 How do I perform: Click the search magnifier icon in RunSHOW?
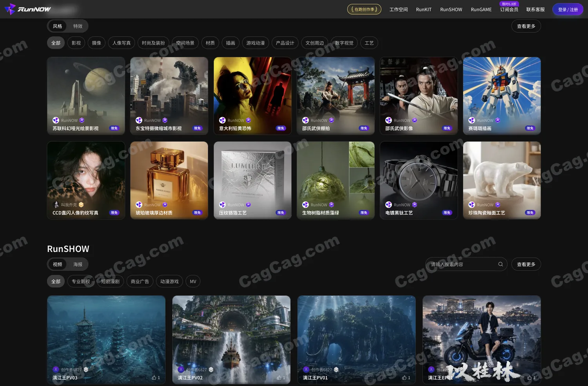tap(501, 264)
